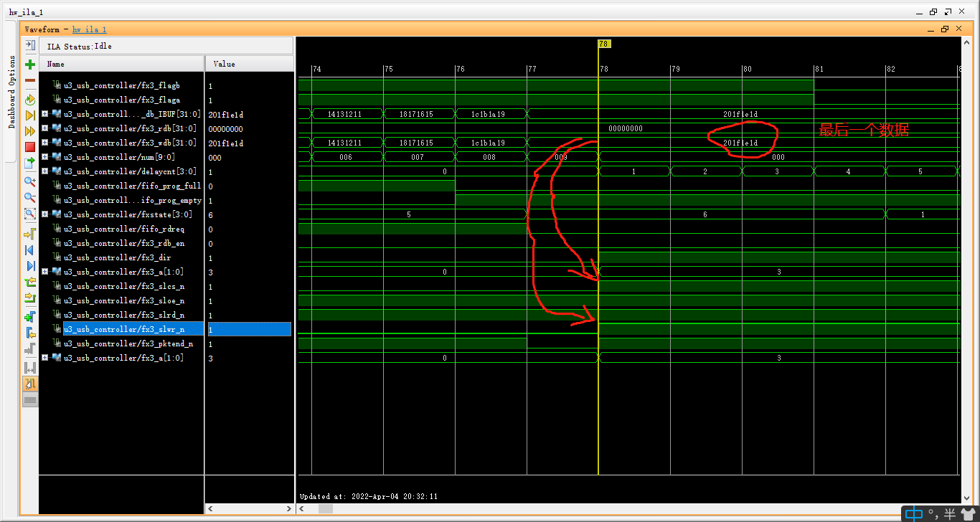Click the Zoom Fit dashed-magnifier icon

pos(30,213)
